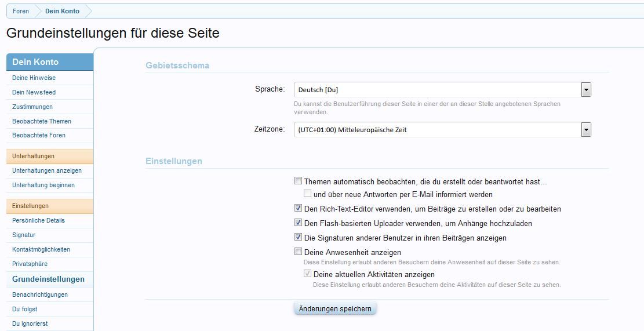
Task: Enable automatic watching of Themen checkbox
Action: pos(298,181)
